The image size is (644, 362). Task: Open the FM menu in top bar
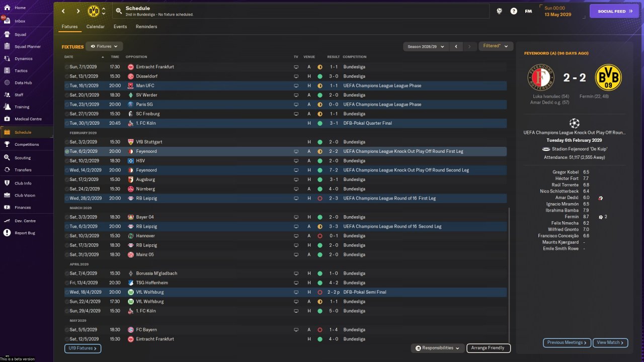pyautogui.click(x=528, y=11)
